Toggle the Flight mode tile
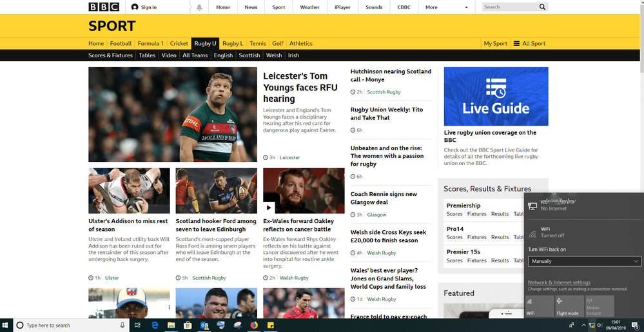Screen dimensions: 644x332 568,306
